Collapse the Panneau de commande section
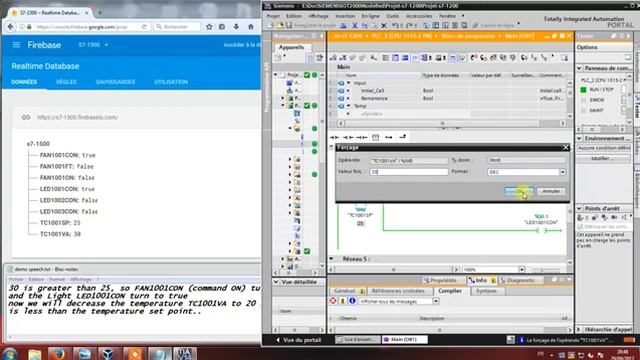The height and width of the screenshot is (360, 640). coord(579,68)
